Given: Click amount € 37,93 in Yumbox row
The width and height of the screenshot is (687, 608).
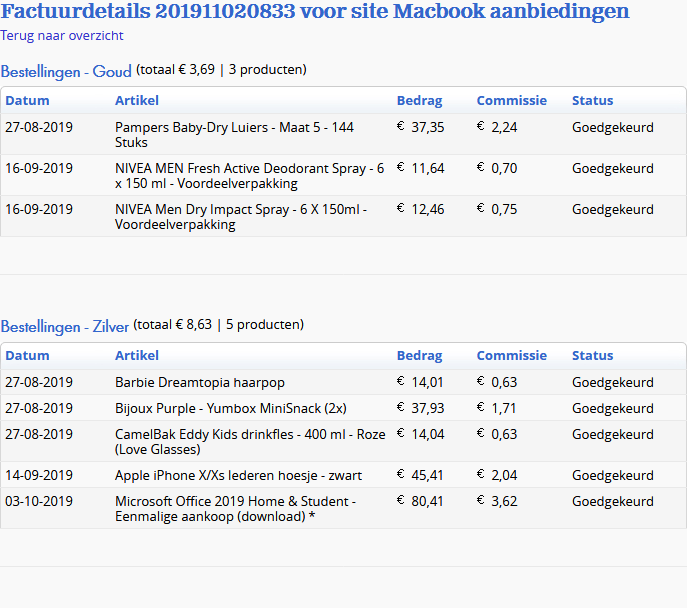Looking at the screenshot, I should [x=421, y=408].
